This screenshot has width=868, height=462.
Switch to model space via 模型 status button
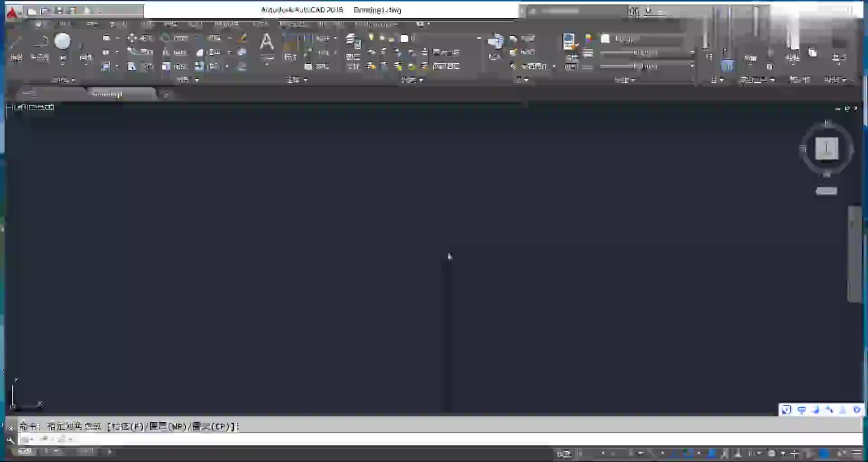564,453
